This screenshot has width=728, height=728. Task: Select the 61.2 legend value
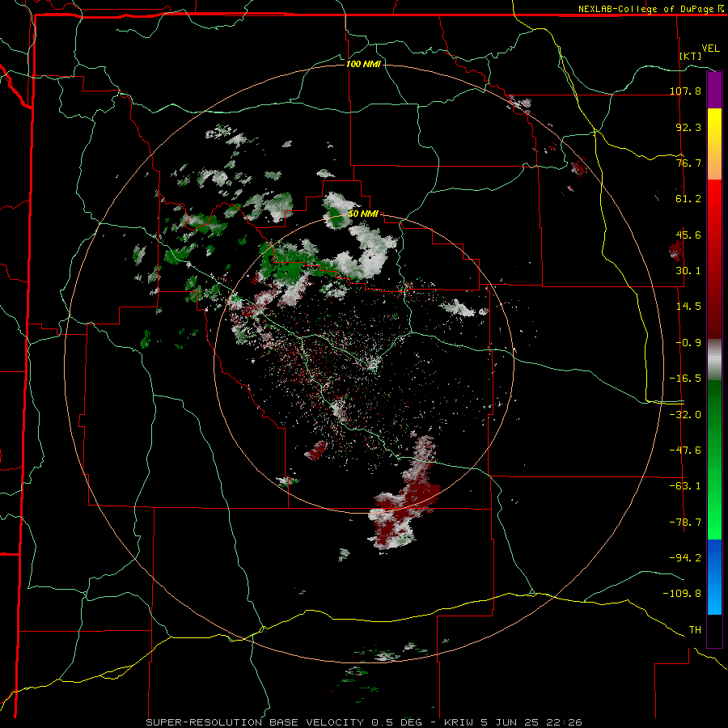(688, 198)
